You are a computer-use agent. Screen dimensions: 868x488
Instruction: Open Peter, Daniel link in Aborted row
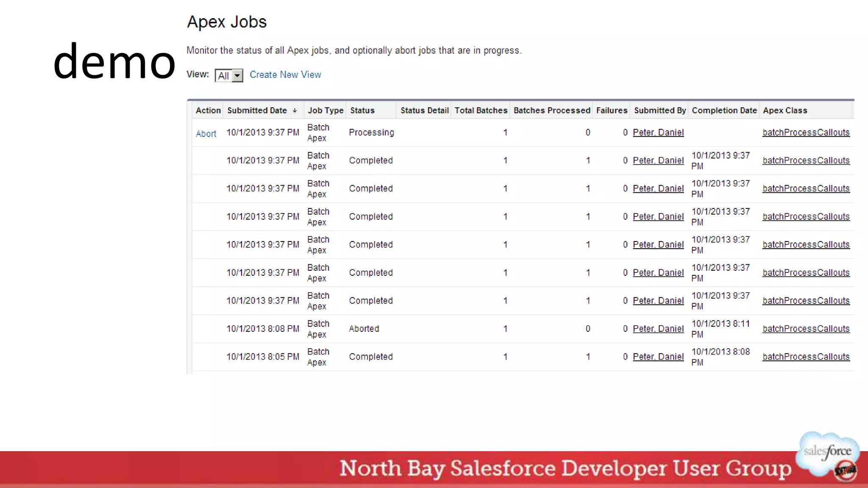(x=658, y=329)
